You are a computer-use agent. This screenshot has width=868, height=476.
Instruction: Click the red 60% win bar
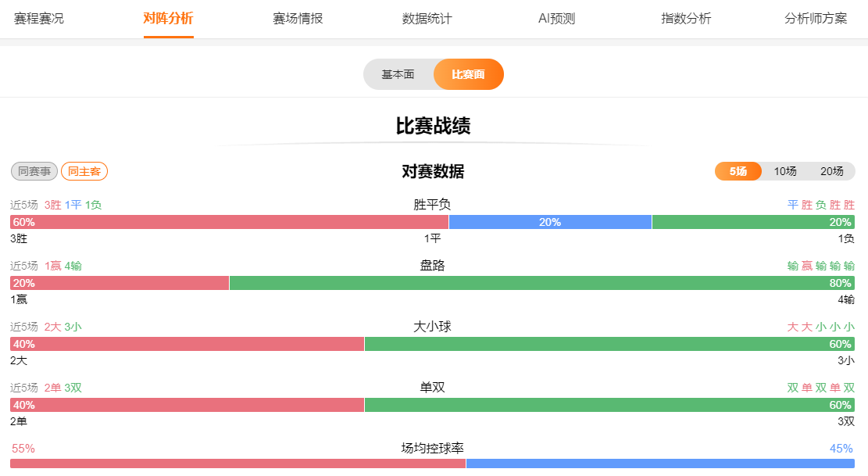[x=229, y=222]
